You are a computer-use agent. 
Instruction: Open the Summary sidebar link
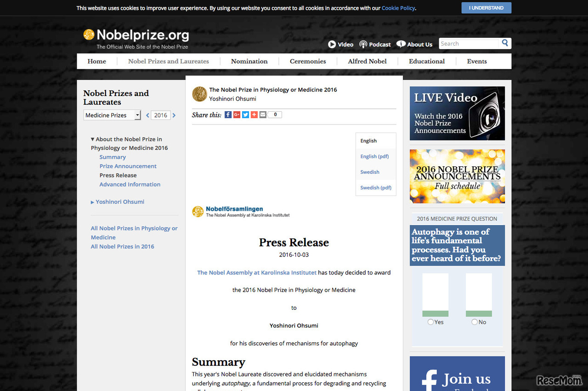click(x=113, y=157)
